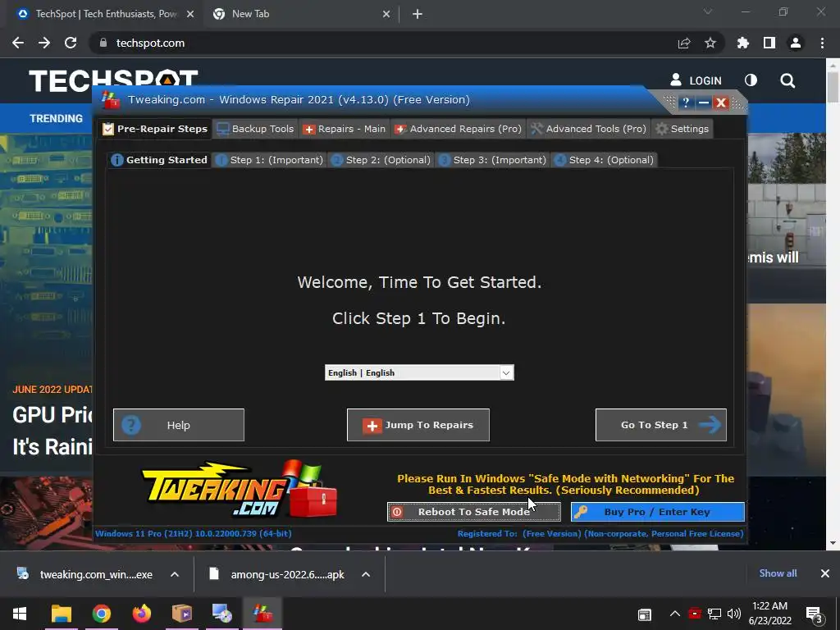This screenshot has width=840, height=630.
Task: Expand options for tweaking.com exe download
Action: 175,574
